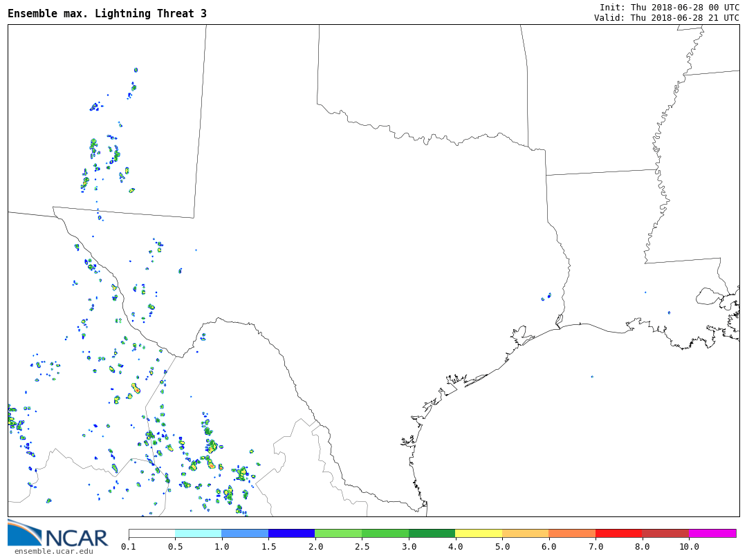Screen dimensions: 747x560
Task: Click the magenta swatch on the color bar
Action: 712,533
